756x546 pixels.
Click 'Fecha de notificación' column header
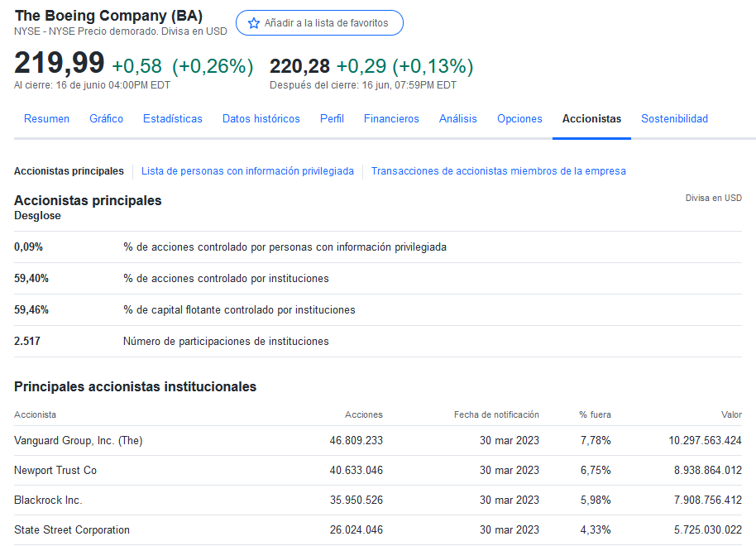pyautogui.click(x=496, y=414)
